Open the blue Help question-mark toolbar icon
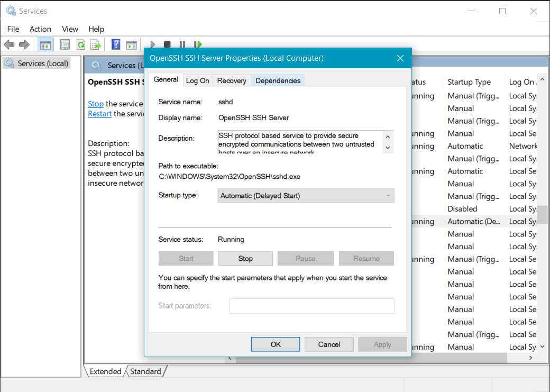This screenshot has height=392, width=550. [116, 44]
